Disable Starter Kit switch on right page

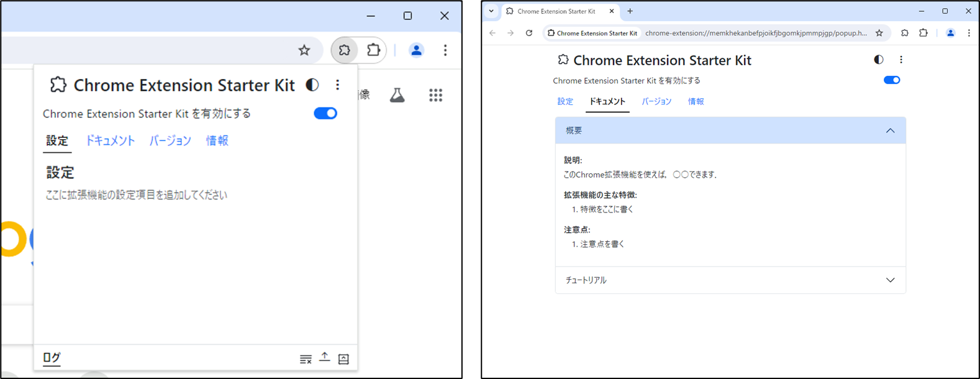pyautogui.click(x=892, y=80)
